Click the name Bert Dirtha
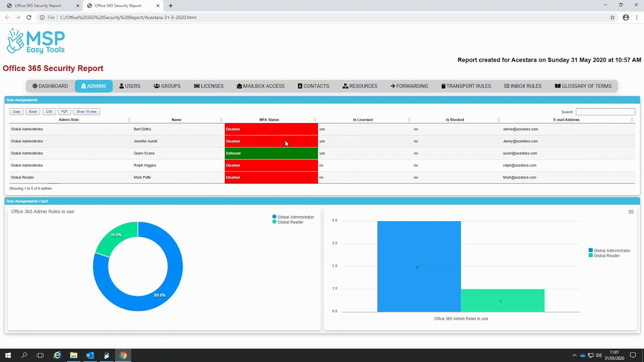This screenshot has width=644, height=362. (x=142, y=129)
